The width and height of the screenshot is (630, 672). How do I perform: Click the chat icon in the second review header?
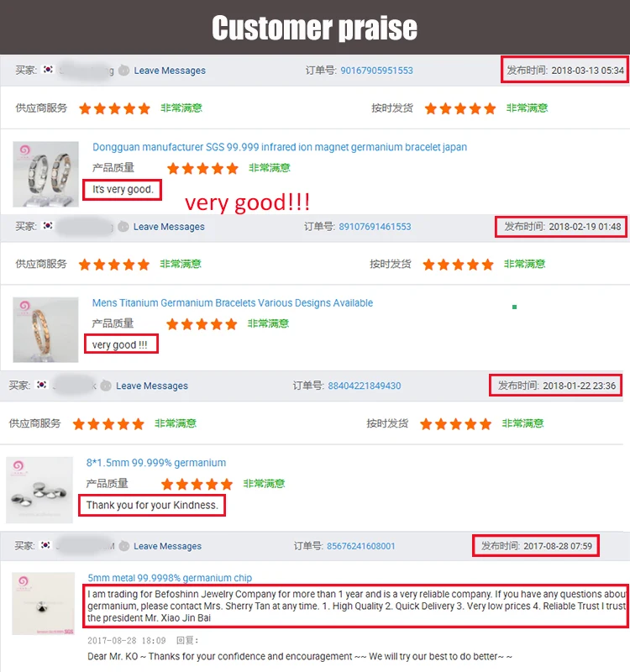tap(123, 226)
